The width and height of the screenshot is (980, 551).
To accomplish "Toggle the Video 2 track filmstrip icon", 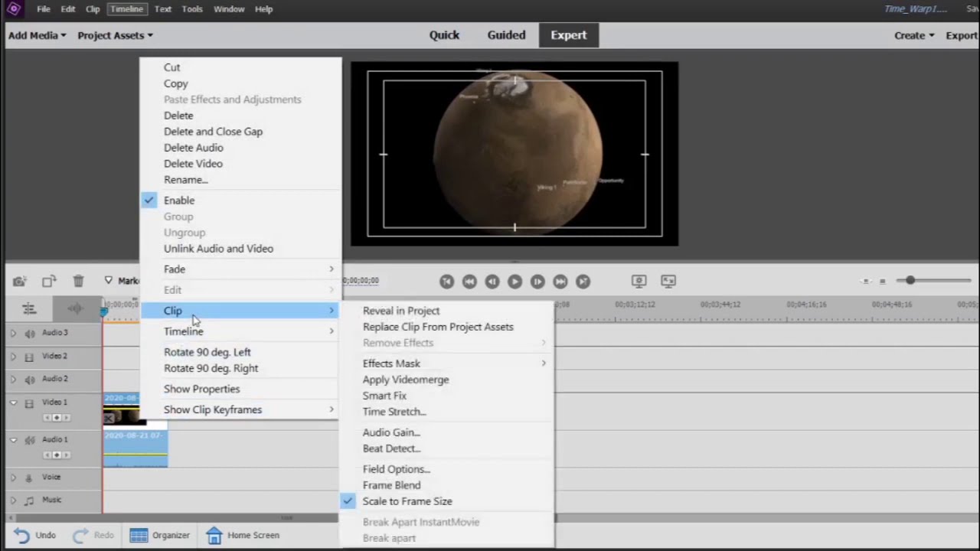I will tap(29, 357).
